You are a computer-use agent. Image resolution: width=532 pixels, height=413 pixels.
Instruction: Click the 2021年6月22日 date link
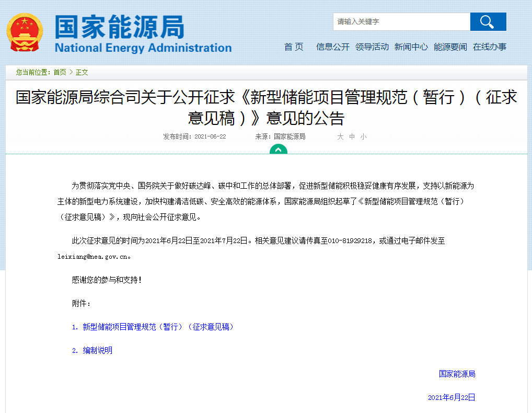[452, 397]
